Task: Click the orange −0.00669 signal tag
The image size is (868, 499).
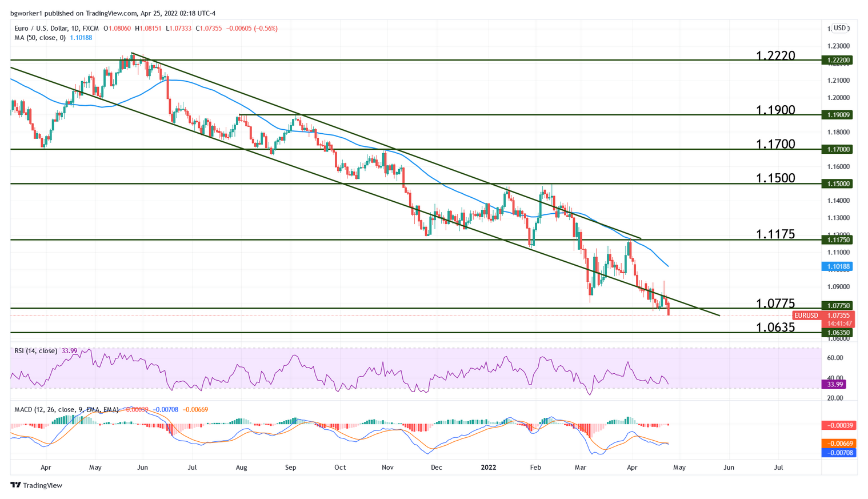Action: pyautogui.click(x=838, y=444)
